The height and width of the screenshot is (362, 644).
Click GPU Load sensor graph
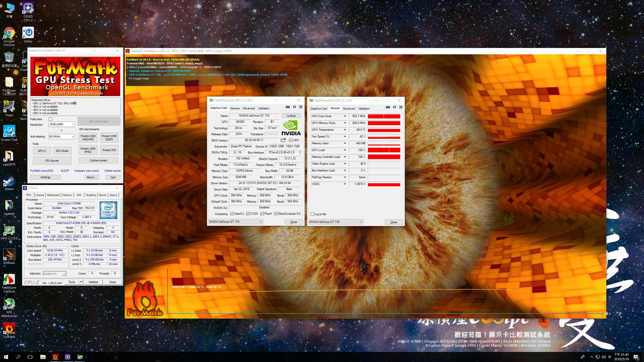pyautogui.click(x=384, y=150)
